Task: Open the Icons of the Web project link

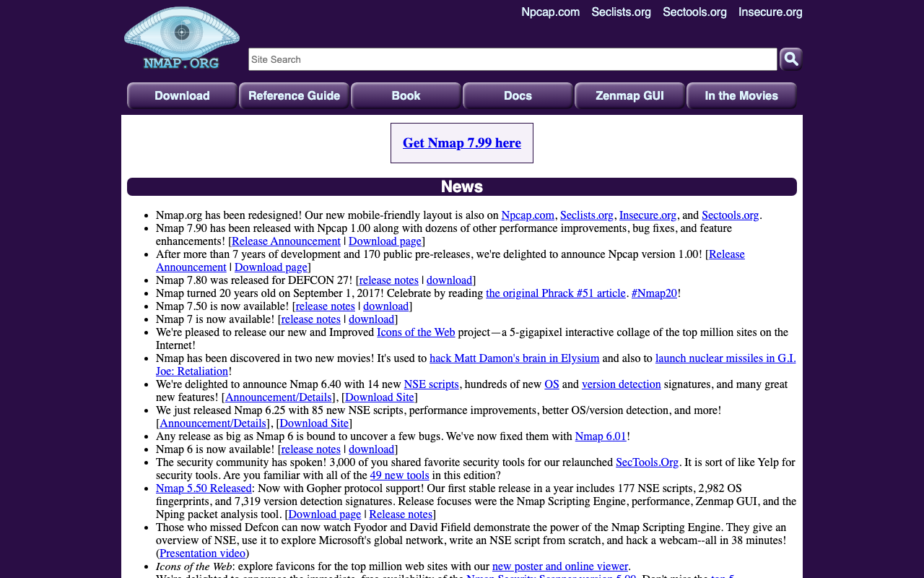Action: pos(416,332)
